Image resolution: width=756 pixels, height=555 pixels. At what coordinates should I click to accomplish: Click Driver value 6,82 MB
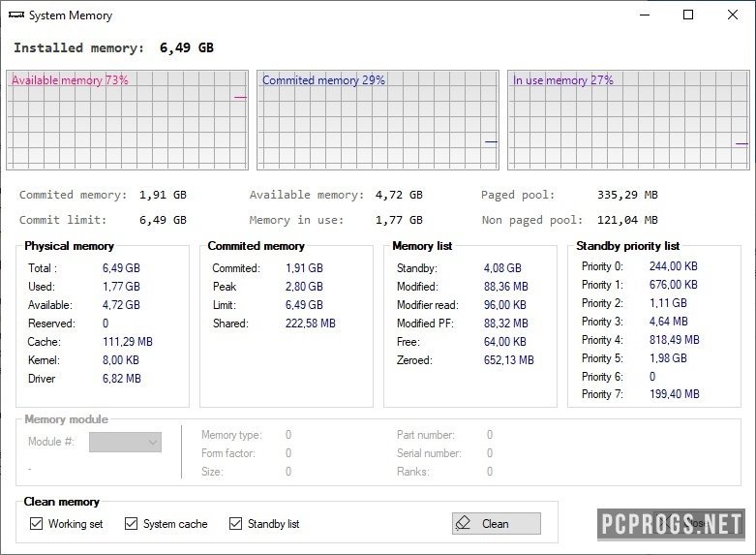point(122,379)
